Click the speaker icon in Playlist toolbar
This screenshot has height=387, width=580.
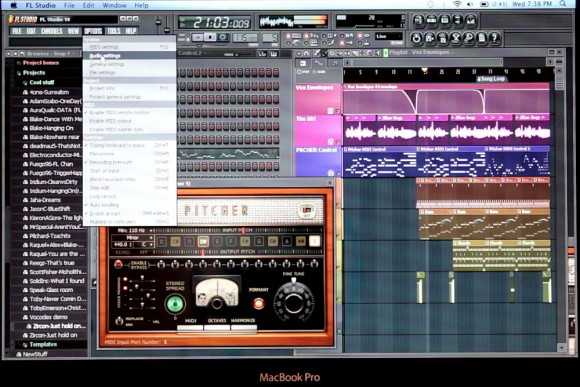[377, 54]
